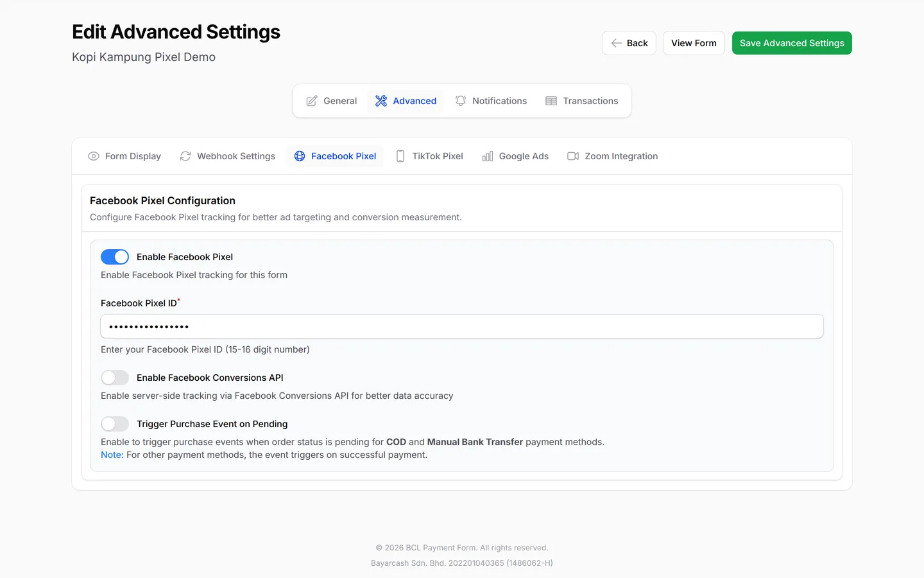The width and height of the screenshot is (924, 578).
Task: Click the bell icon beside Notifications
Action: point(461,101)
